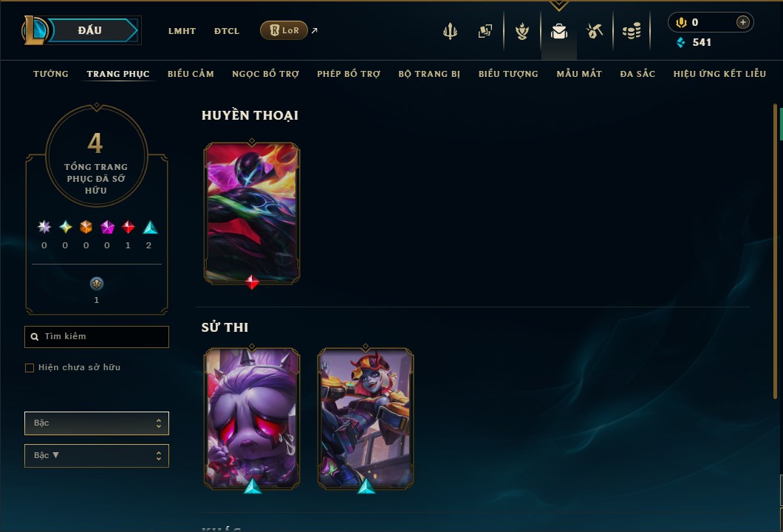Click the vertical scrollbar on the right
Image resolution: width=783 pixels, height=532 pixels.
click(776, 250)
